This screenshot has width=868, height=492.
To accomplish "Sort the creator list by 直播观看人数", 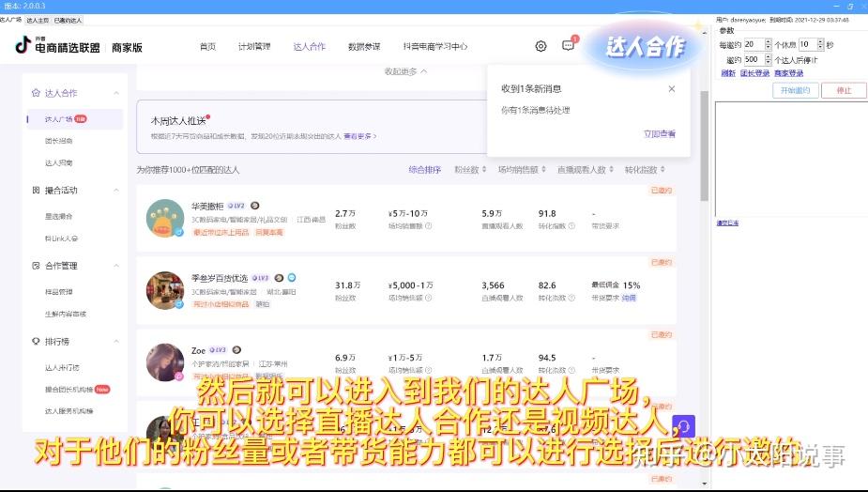I will tap(586, 170).
